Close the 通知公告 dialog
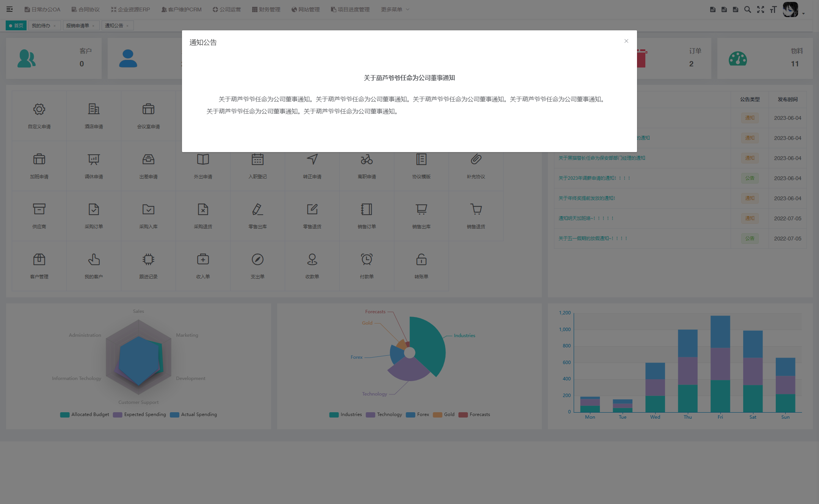819x504 pixels. pyautogui.click(x=626, y=41)
